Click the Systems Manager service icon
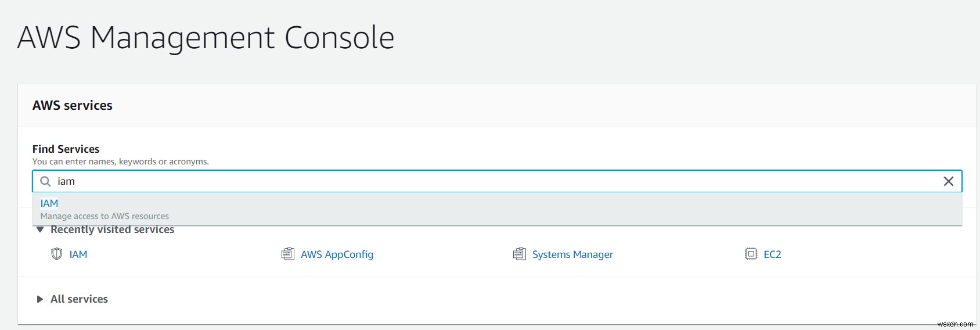Image resolution: width=980 pixels, height=330 pixels. coord(519,254)
